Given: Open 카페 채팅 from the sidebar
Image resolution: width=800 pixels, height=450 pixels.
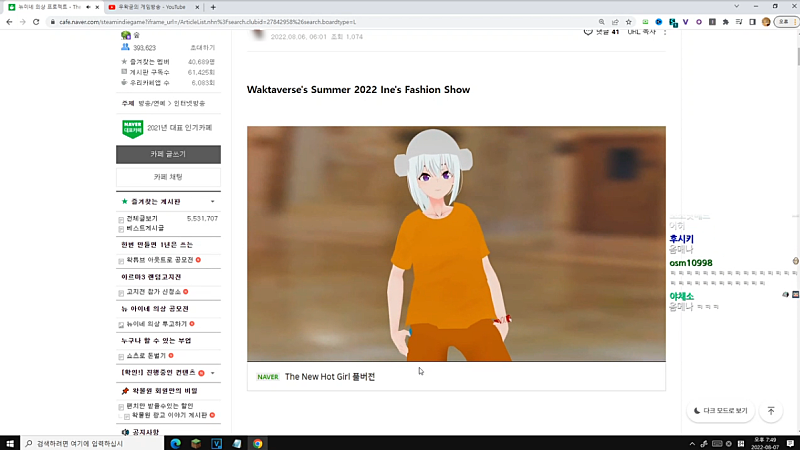Looking at the screenshot, I should coord(168,177).
